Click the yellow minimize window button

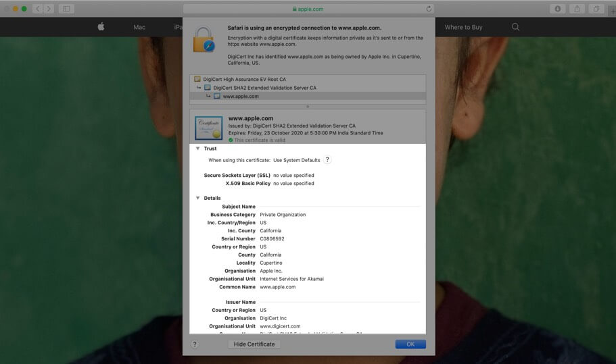[x=16, y=9]
